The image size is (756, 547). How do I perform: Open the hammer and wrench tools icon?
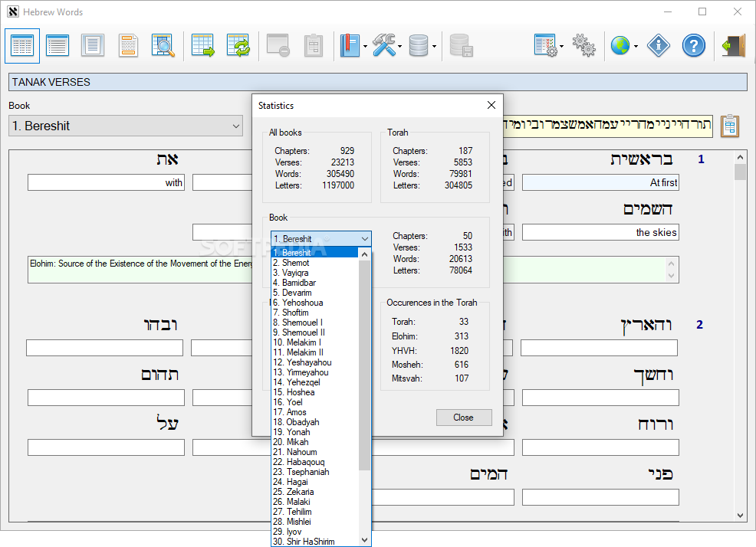(384, 46)
